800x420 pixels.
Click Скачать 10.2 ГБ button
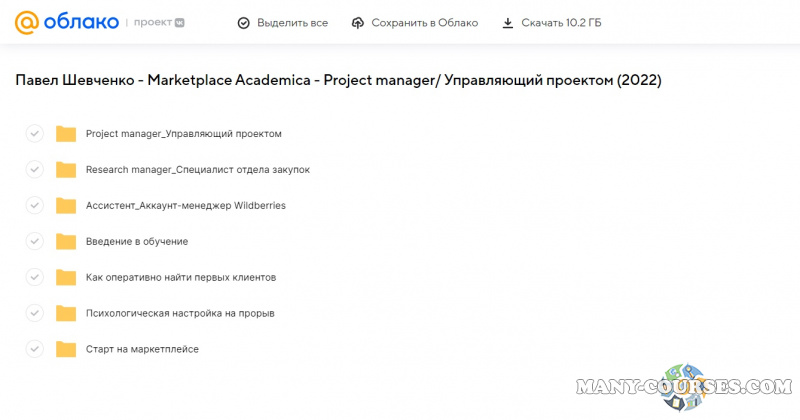[552, 23]
